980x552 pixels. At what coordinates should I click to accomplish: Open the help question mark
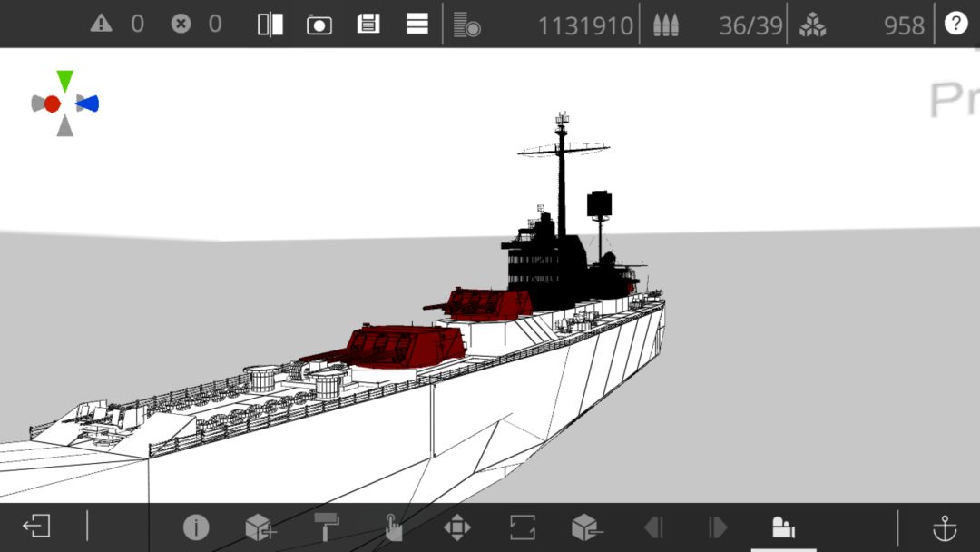click(955, 24)
